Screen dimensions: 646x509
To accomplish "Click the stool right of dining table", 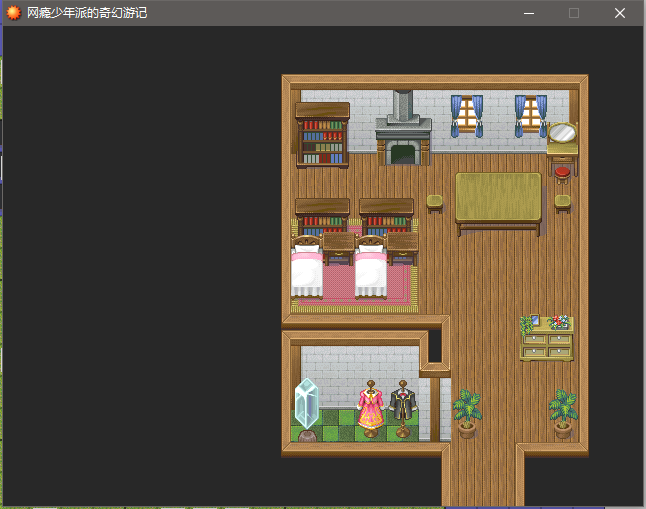I will [x=562, y=204].
